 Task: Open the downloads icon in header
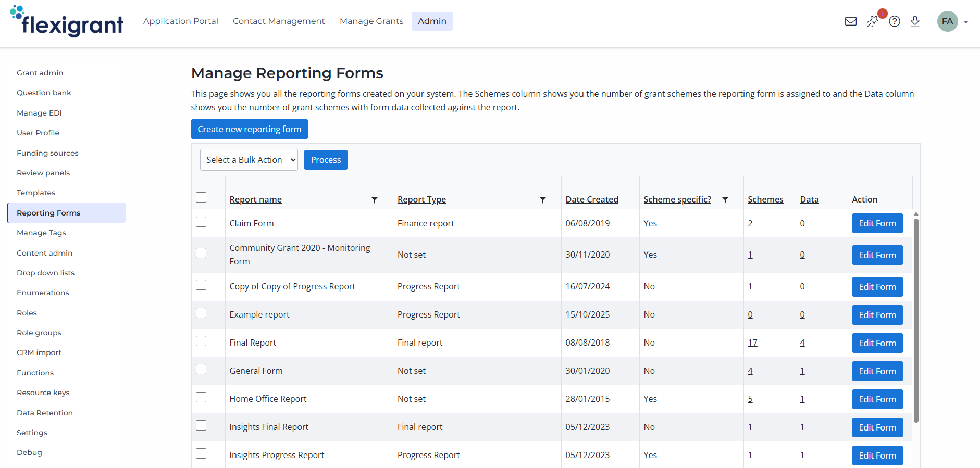tap(915, 21)
